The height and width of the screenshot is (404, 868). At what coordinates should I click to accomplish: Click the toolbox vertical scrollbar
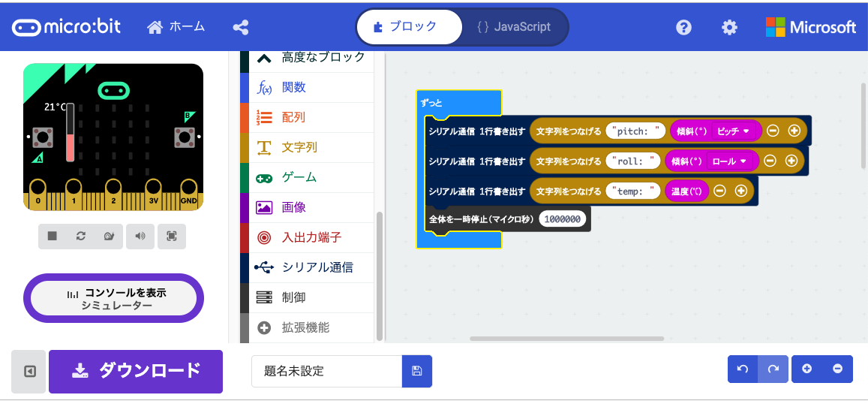(x=379, y=276)
